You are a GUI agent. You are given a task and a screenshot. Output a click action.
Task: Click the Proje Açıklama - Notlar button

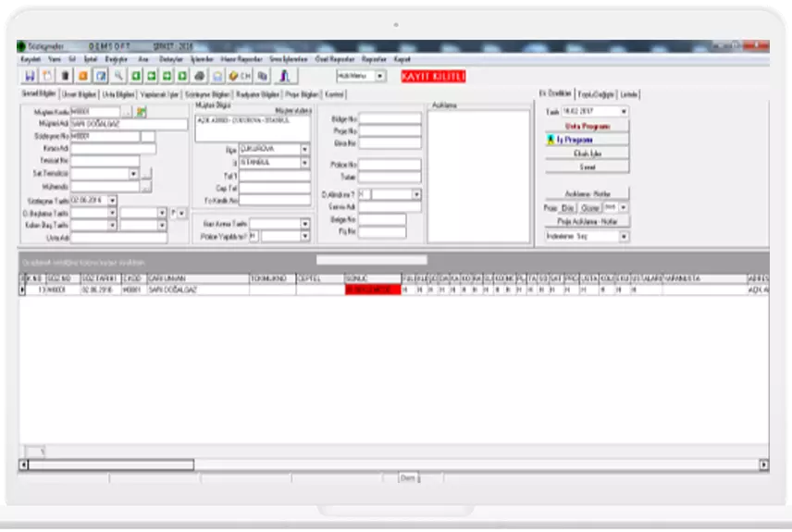click(x=587, y=222)
